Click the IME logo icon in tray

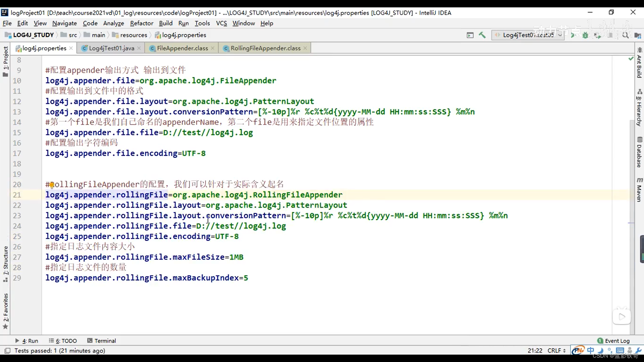click(578, 350)
